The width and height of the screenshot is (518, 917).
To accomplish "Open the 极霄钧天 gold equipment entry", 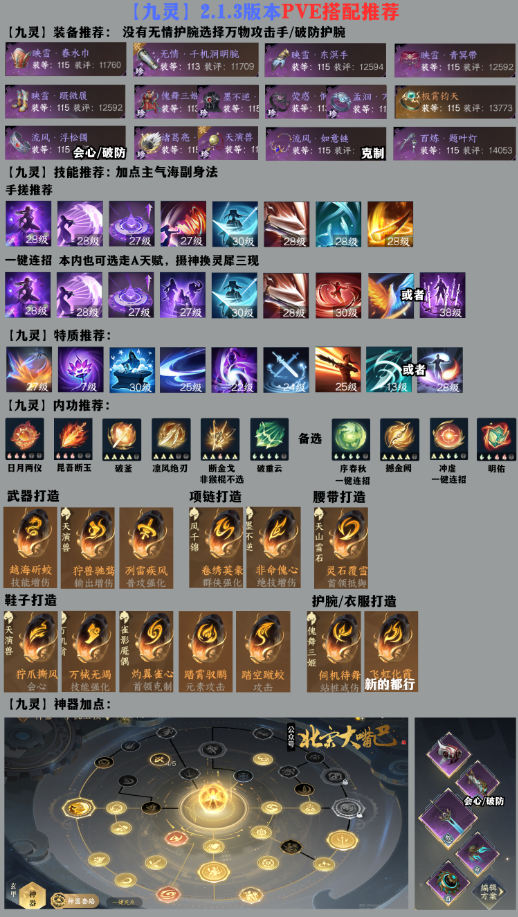I will [x=454, y=102].
